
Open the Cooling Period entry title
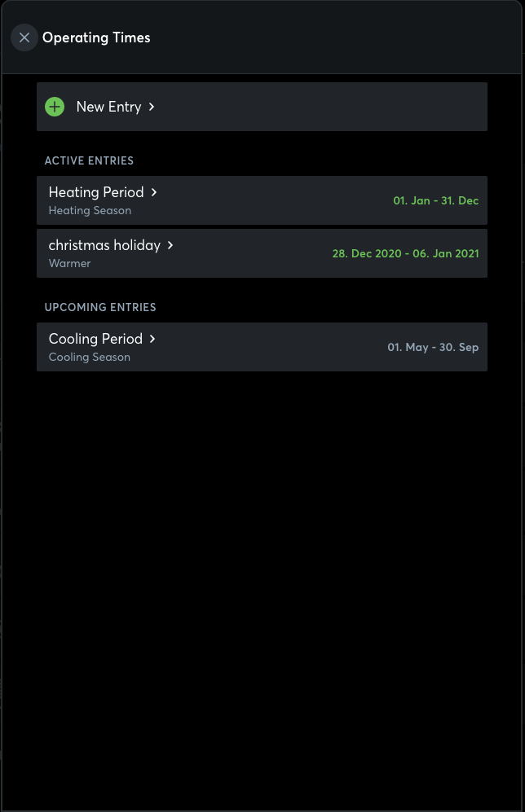[95, 339]
